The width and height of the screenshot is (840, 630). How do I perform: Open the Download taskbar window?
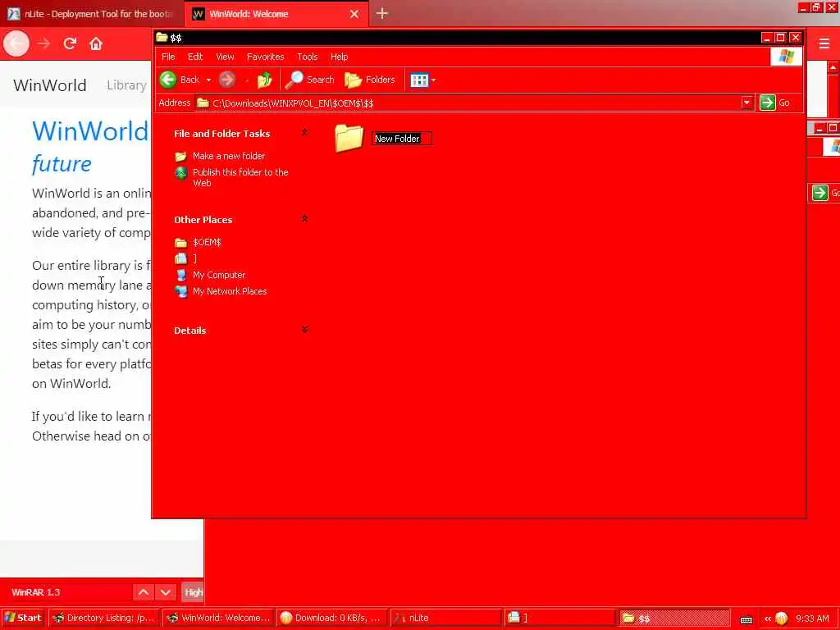pyautogui.click(x=332, y=618)
